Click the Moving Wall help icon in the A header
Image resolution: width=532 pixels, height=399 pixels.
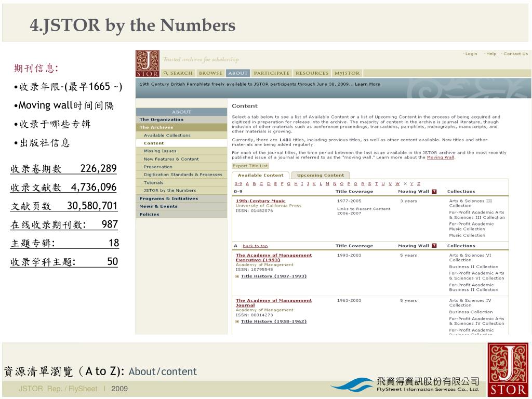click(x=434, y=246)
